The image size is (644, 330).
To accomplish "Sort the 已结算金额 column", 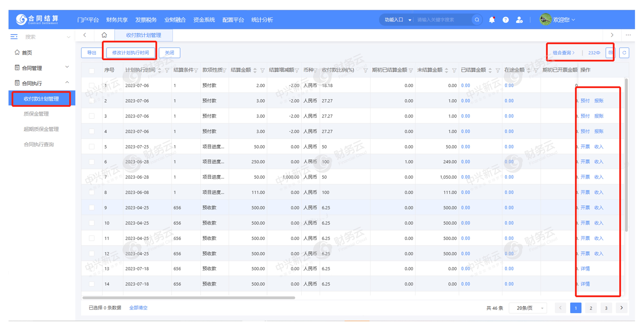I will (490, 70).
